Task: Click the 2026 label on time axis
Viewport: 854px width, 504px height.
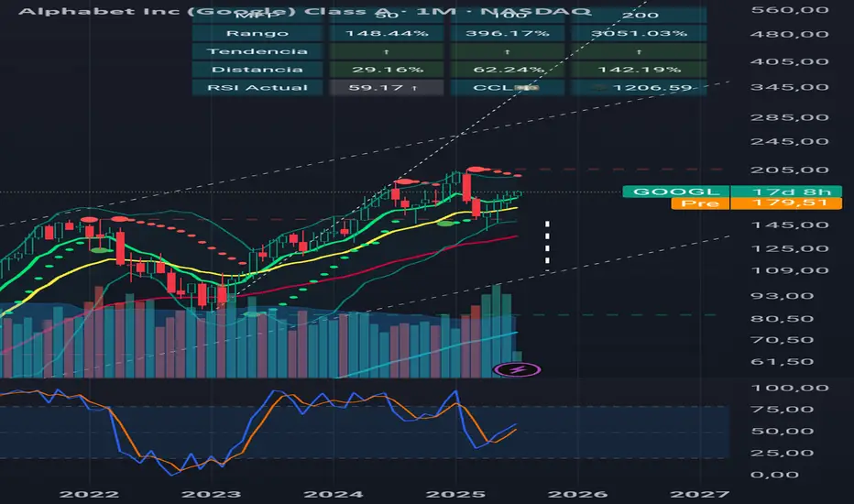Action: pos(577,494)
